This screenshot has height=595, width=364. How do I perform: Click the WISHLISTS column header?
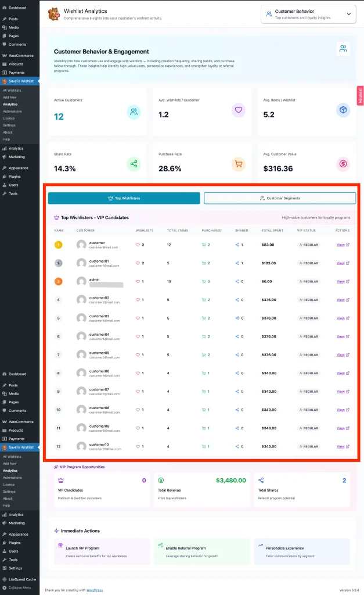[x=145, y=230]
